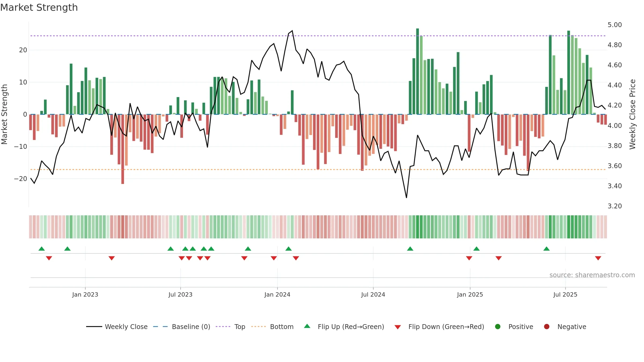Toggle the Top legend entry
This screenshot has height=362, width=644.
coord(230,327)
